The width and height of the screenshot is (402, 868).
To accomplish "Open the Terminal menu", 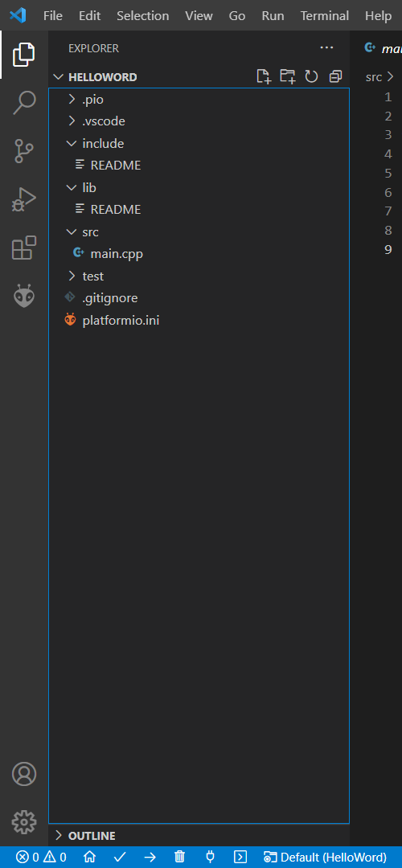I will point(325,15).
